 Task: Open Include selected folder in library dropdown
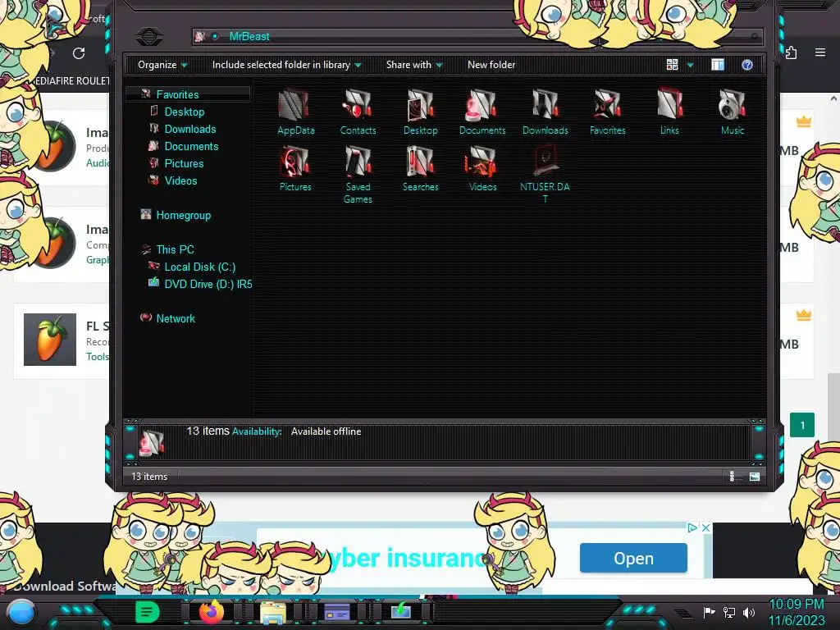click(286, 65)
